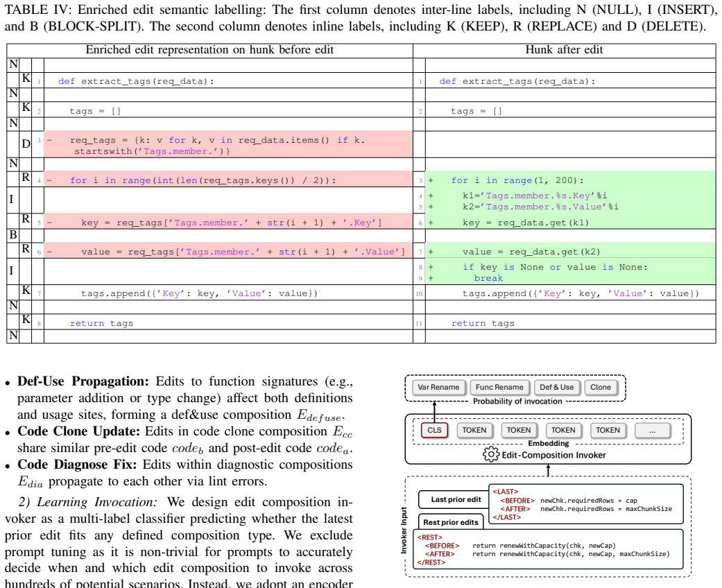Select the 'Var Rename' box in the figure
The image size is (722, 588).
pyautogui.click(x=438, y=387)
